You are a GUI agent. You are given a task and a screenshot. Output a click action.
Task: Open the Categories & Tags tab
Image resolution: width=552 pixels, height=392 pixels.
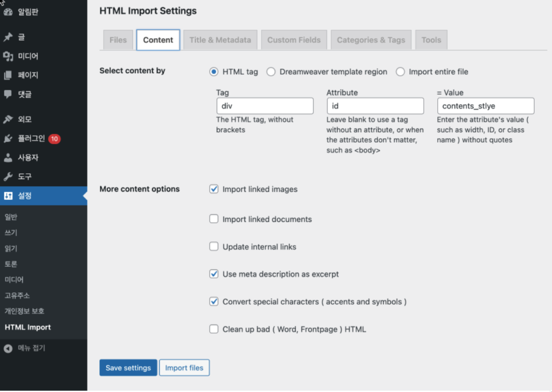click(371, 40)
